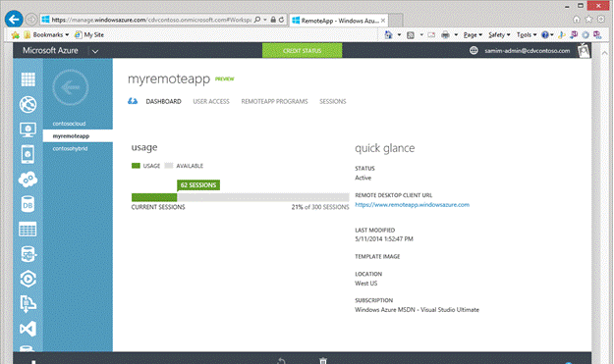Viewport: 614px width, 364px height.
Task: Click the IE gear Tools icon at top right
Action: pos(601,20)
